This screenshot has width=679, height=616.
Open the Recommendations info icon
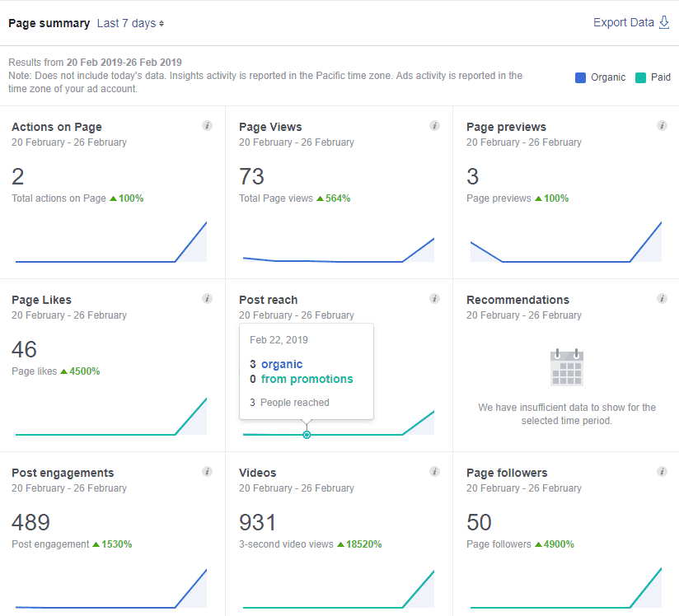pos(662,299)
